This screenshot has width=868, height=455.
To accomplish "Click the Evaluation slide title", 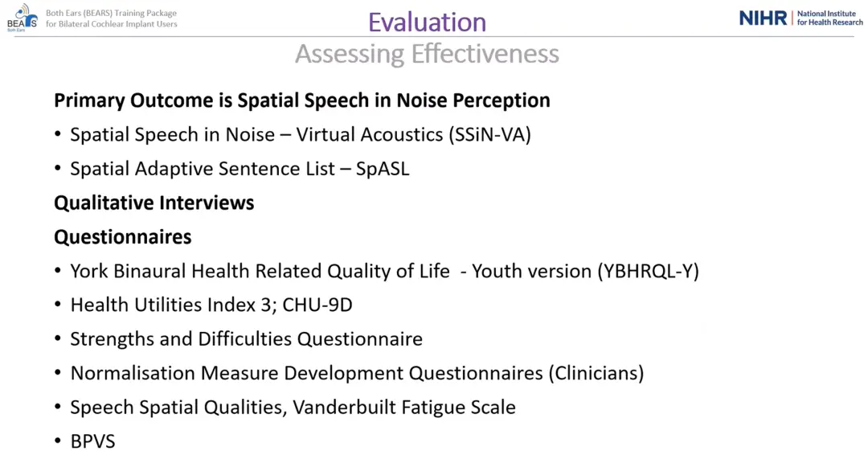I will point(427,22).
